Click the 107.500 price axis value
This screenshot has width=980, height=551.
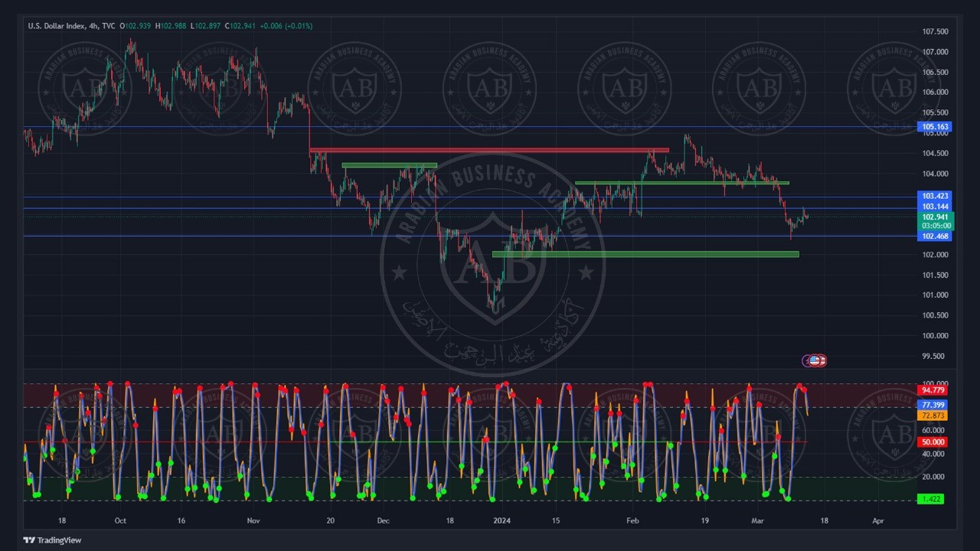pos(935,31)
